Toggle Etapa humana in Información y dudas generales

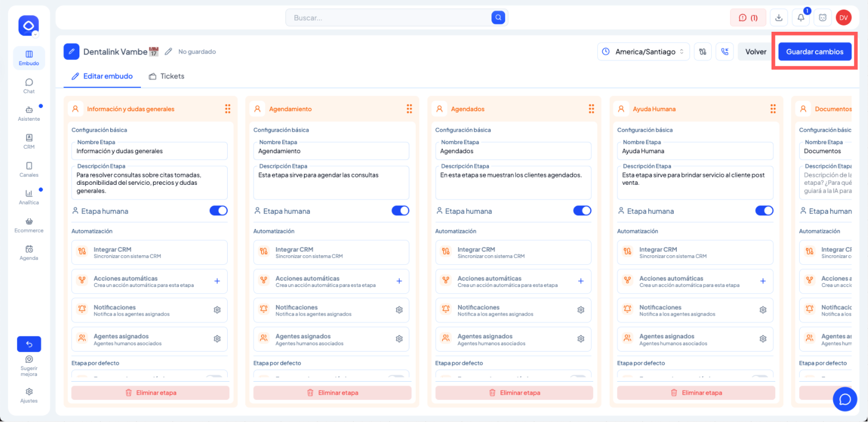point(218,211)
